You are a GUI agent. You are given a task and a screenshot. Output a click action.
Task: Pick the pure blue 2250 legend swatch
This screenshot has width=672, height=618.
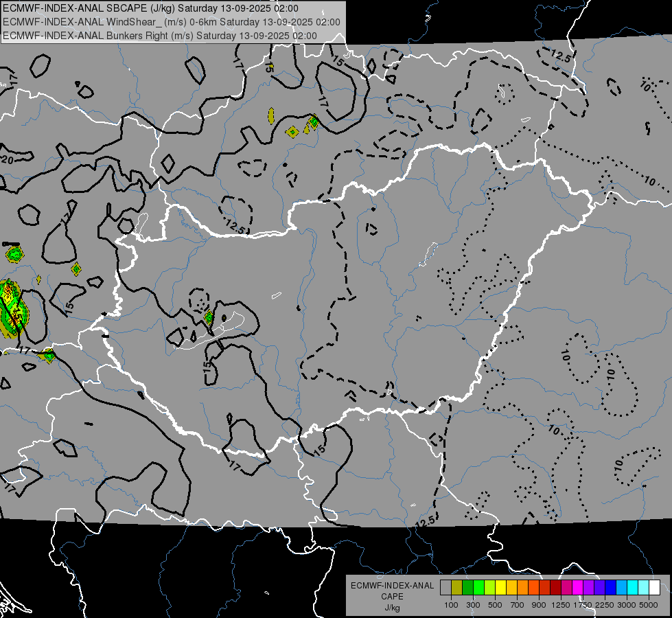click(x=610, y=587)
